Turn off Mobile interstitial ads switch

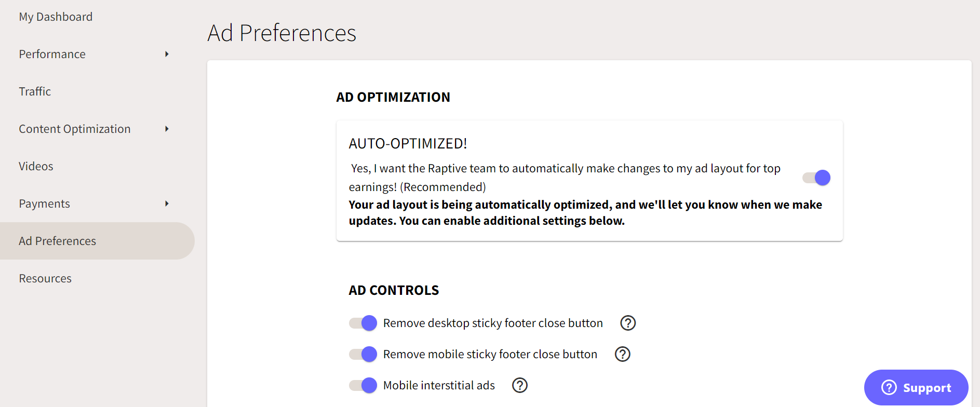point(363,385)
